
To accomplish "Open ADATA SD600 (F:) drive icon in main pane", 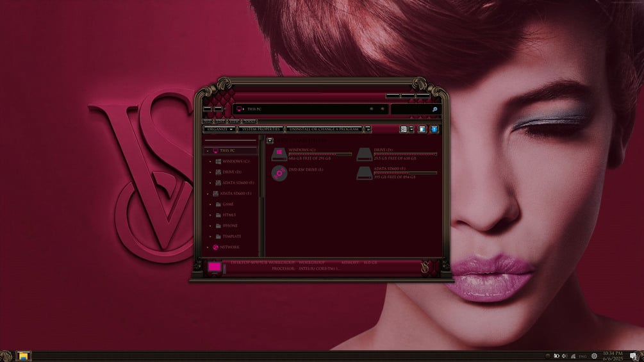I will pos(365,173).
